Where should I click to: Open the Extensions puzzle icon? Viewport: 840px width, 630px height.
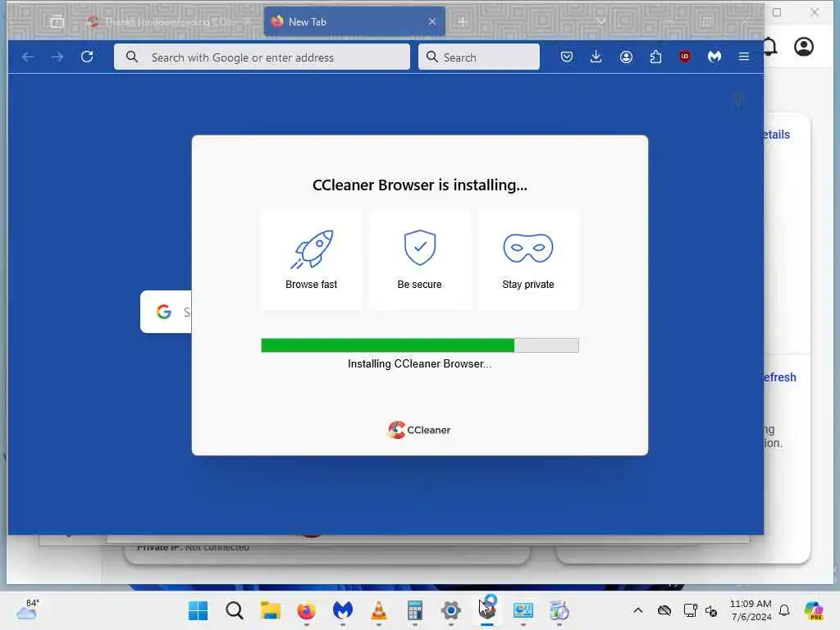point(655,57)
